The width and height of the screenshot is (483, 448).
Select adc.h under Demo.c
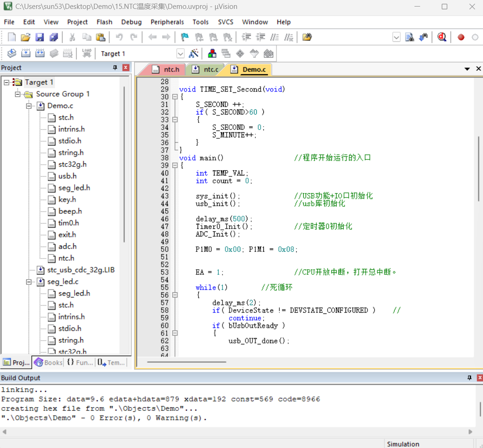pyautogui.click(x=68, y=247)
